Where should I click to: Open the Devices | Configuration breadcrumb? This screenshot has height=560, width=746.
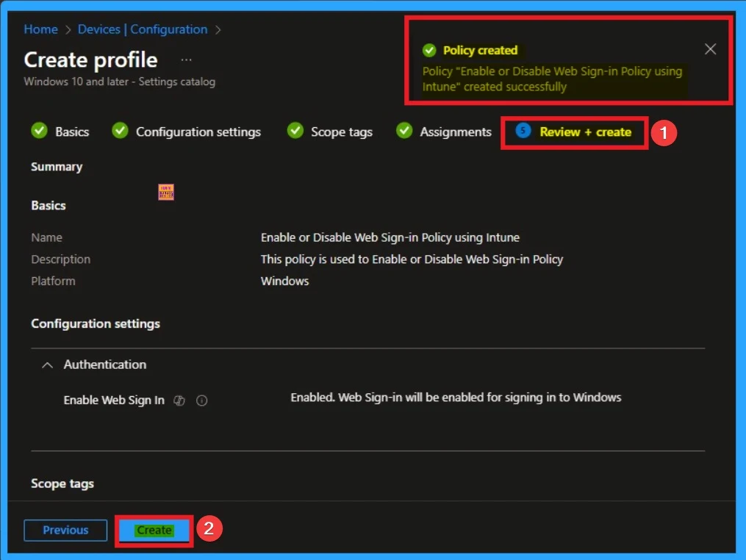tap(143, 29)
